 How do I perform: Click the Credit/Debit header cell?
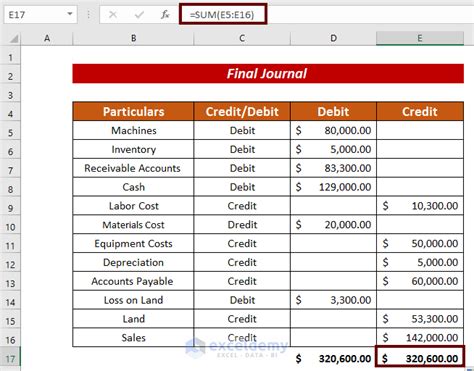242,111
